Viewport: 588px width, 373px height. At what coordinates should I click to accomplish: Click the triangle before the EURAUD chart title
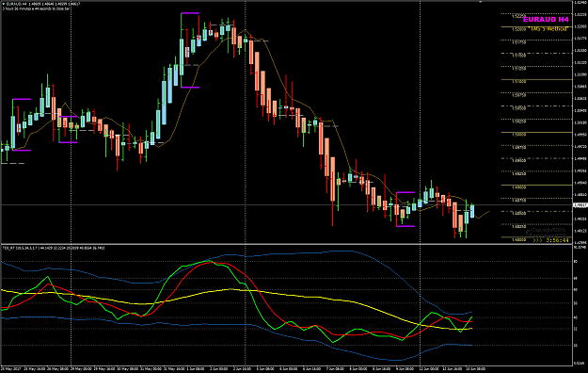(4, 4)
